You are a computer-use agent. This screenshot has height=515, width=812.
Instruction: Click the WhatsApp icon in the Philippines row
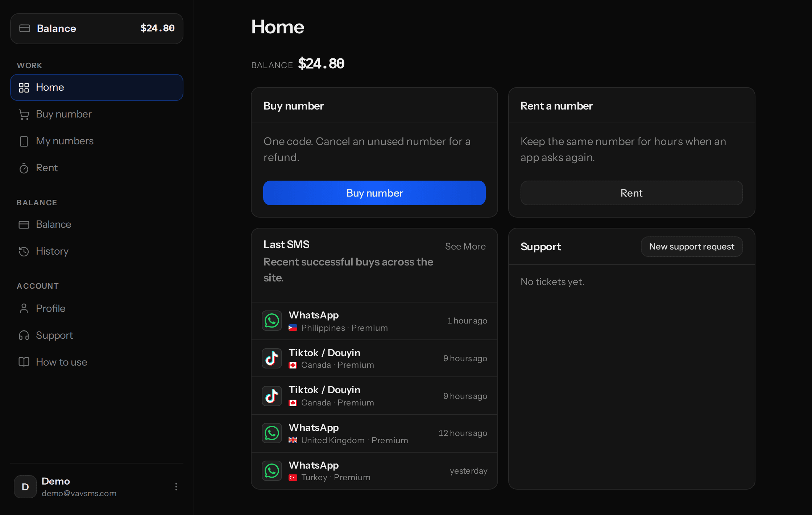pyautogui.click(x=272, y=321)
